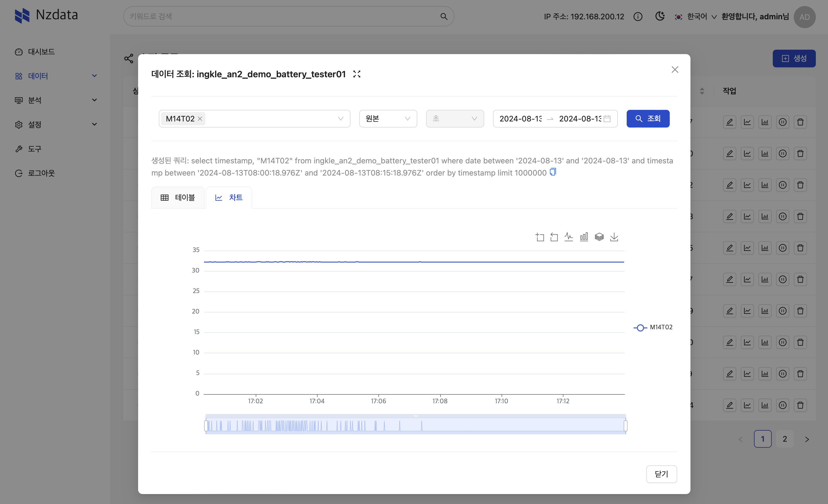The width and height of the screenshot is (828, 504).
Task: Click the 설정 sidebar menu label
Action: 35,124
